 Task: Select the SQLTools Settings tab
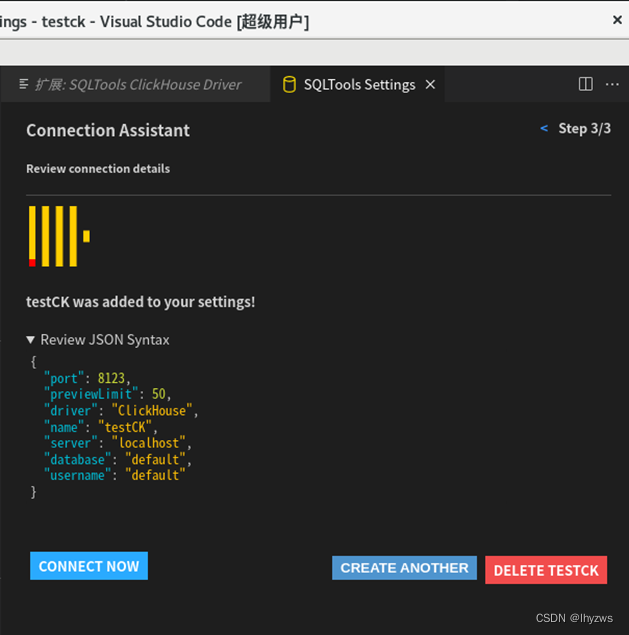[x=359, y=85]
